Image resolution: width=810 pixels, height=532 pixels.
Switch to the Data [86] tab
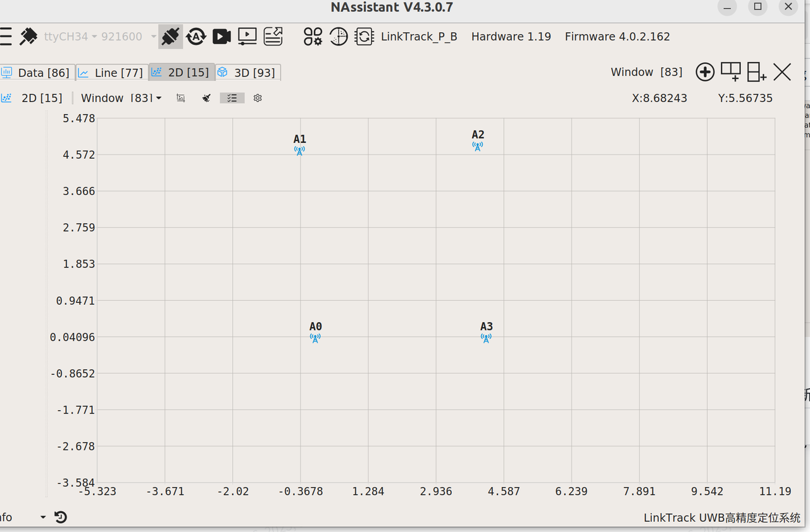click(37, 73)
